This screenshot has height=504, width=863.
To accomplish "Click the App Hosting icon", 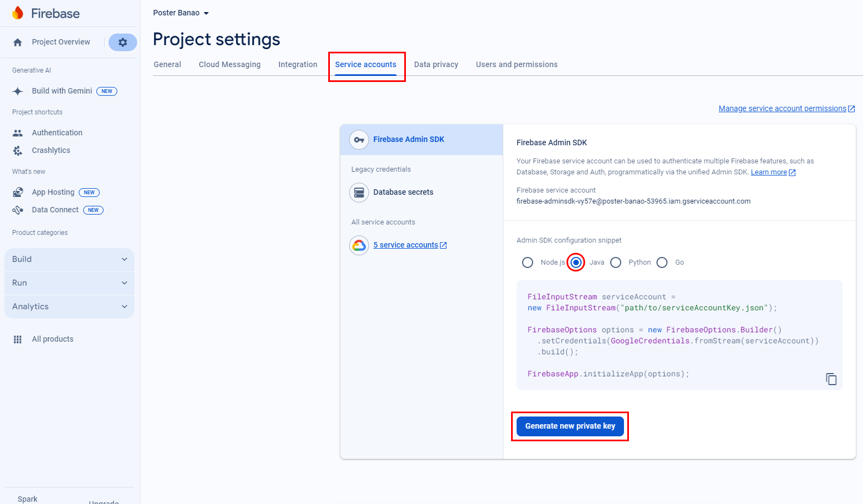I will click(18, 193).
